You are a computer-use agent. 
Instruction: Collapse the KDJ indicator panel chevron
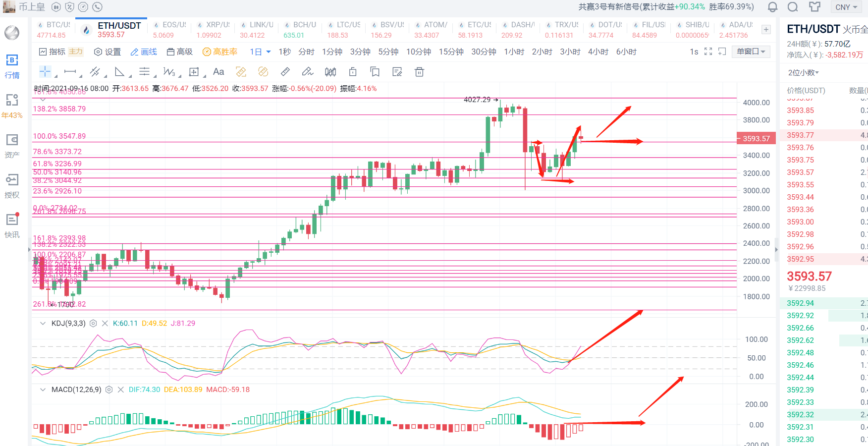(43, 323)
